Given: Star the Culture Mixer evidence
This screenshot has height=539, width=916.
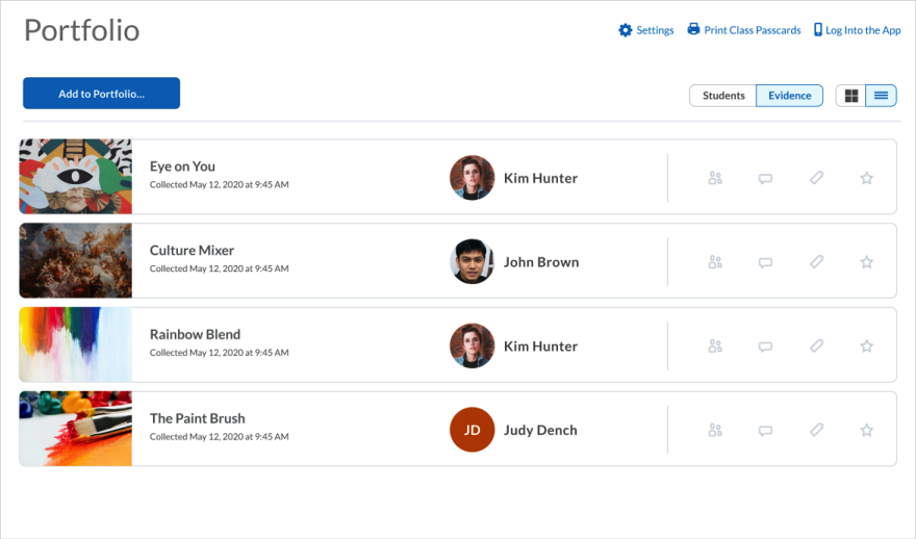Looking at the screenshot, I should click(x=867, y=262).
